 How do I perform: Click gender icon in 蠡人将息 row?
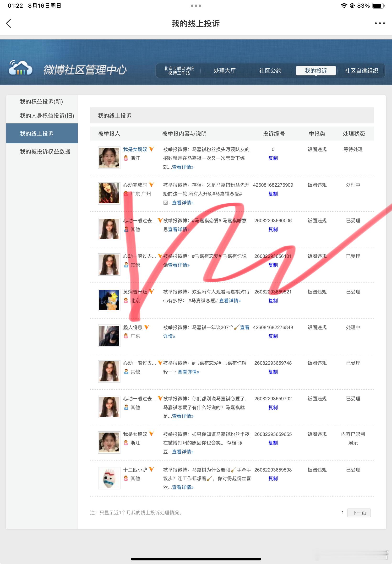coord(126,336)
